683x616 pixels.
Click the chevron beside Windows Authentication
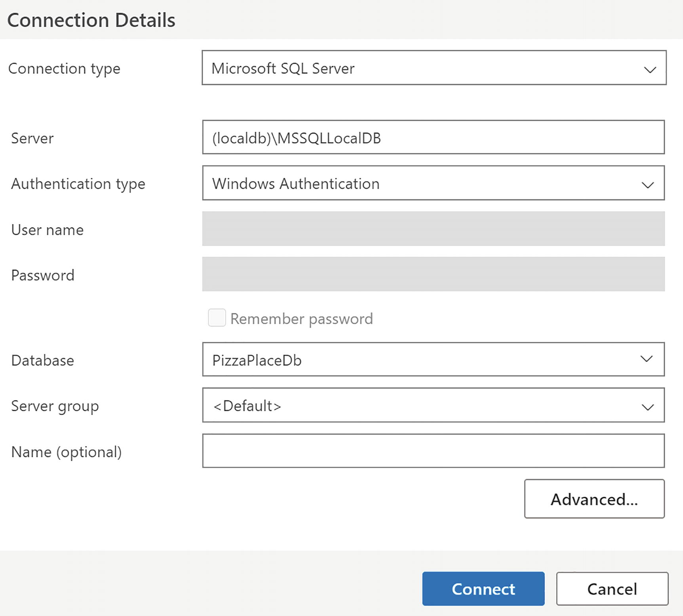647,185
